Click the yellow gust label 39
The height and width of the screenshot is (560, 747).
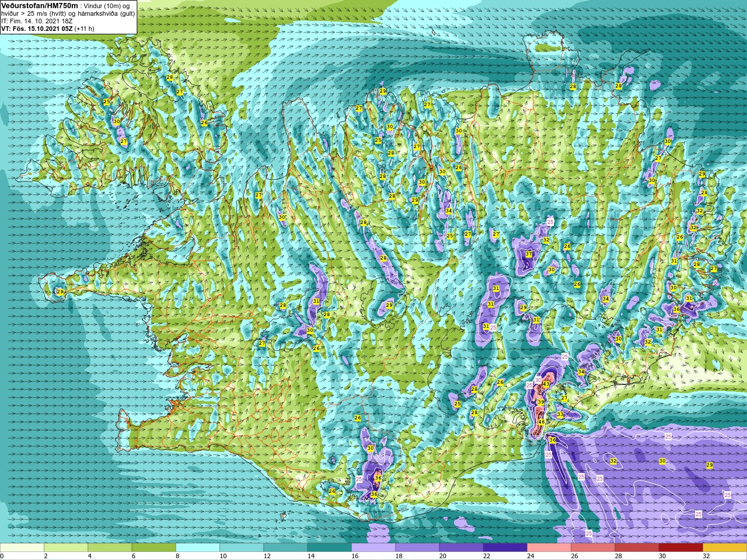click(x=541, y=402)
